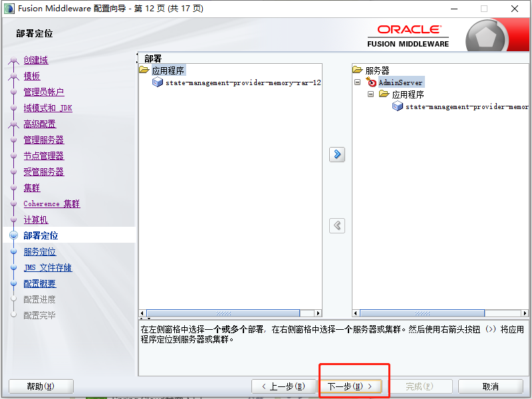Open the 模板 step
532x399 pixels.
click(32, 76)
